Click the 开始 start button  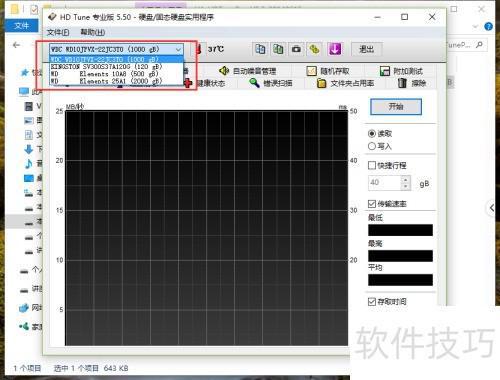tap(396, 107)
